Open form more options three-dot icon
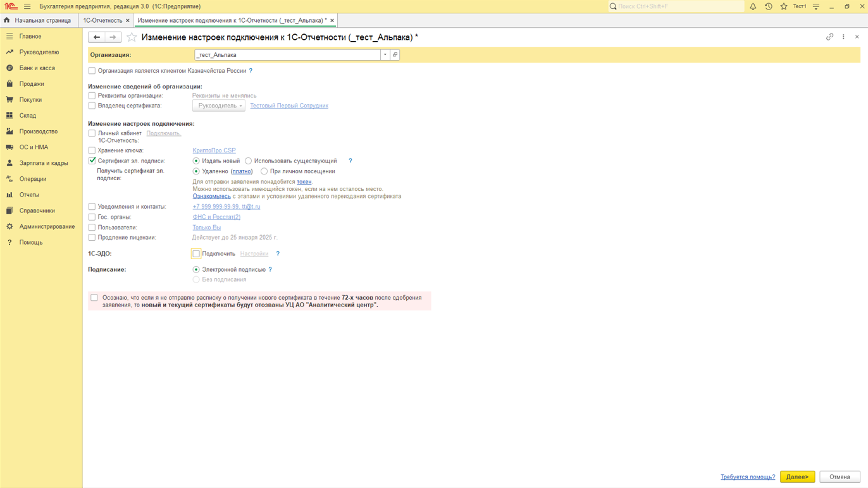Image resolution: width=868 pixels, height=488 pixels. point(843,37)
